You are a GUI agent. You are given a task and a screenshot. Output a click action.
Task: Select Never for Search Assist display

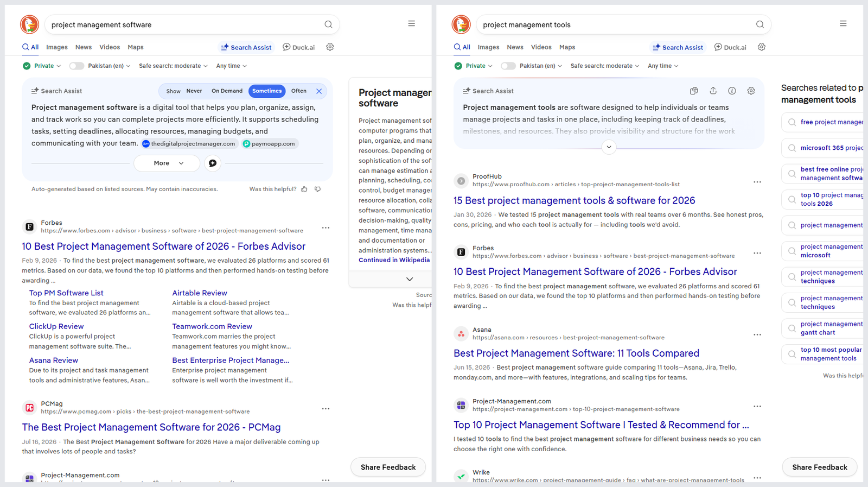[194, 91]
